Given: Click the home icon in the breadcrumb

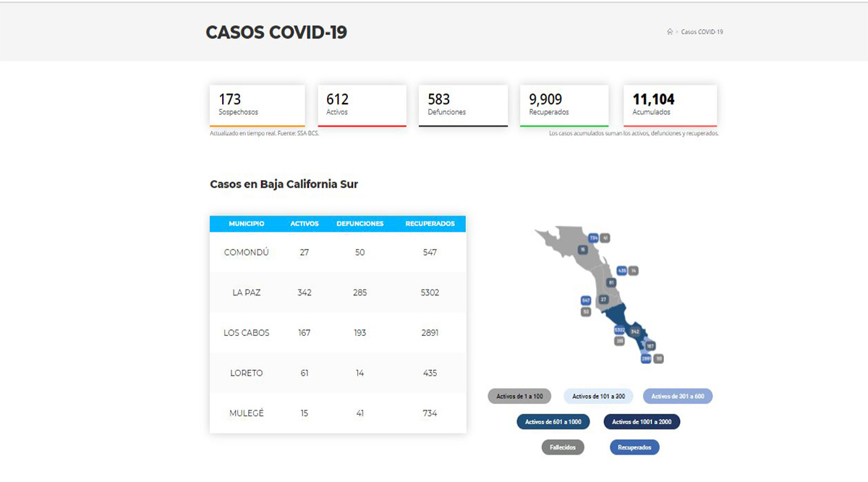Looking at the screenshot, I should point(670,32).
